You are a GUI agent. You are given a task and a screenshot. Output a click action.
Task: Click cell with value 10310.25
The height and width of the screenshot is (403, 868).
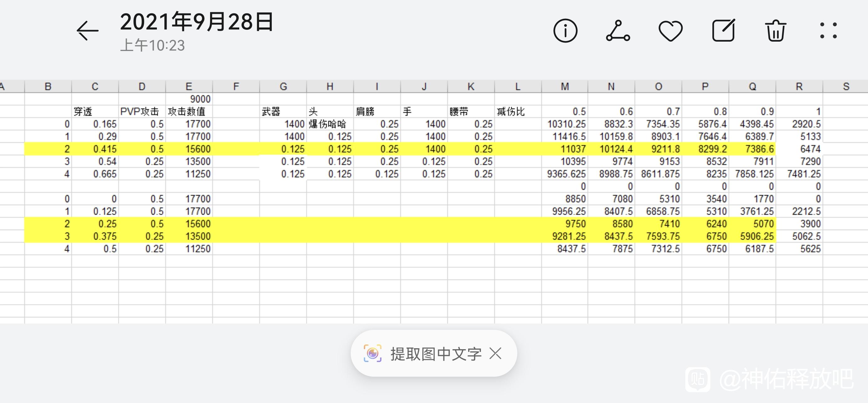click(x=565, y=124)
